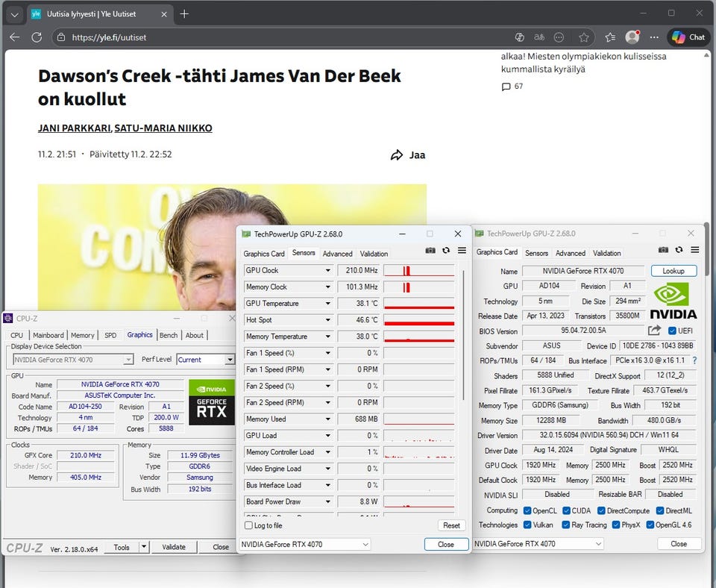Toggle the DirectCompute checkbox
This screenshot has width=716, height=588.
click(601, 511)
